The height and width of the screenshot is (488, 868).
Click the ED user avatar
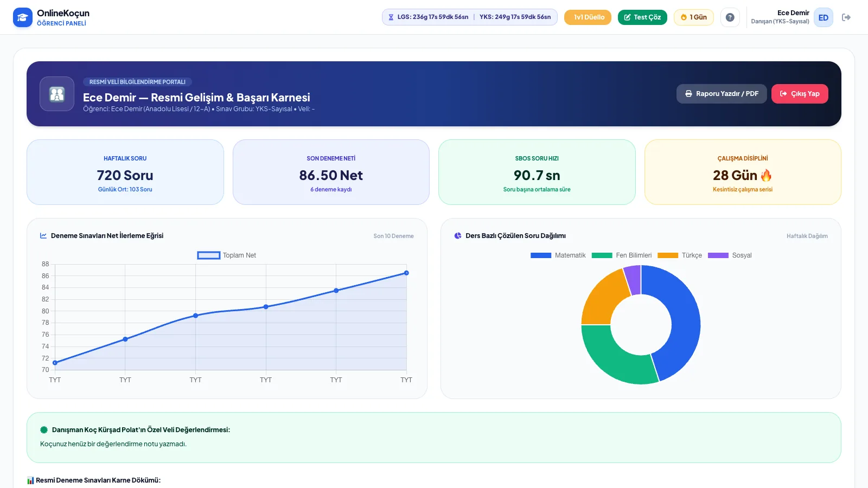(824, 17)
